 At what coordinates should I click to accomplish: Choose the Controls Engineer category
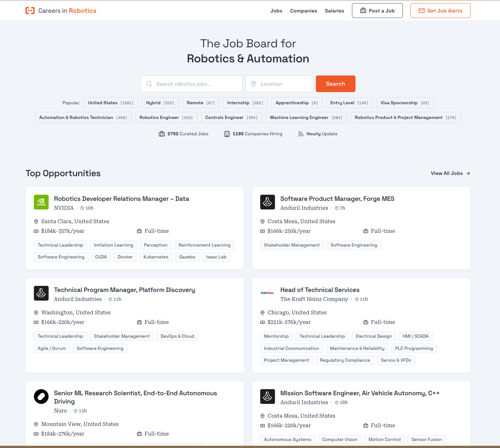tap(231, 117)
